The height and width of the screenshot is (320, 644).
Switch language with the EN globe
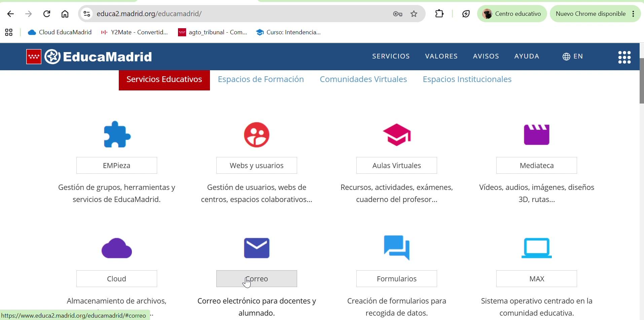pyautogui.click(x=573, y=56)
